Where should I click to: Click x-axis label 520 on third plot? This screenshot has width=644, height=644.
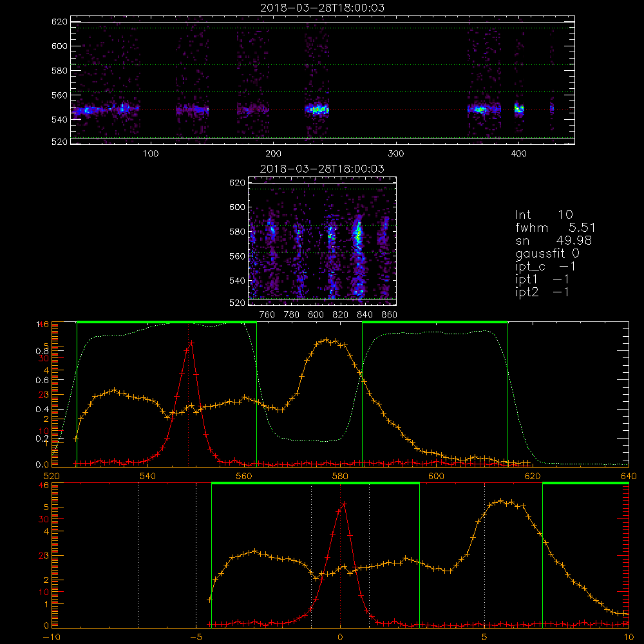tap(52, 476)
